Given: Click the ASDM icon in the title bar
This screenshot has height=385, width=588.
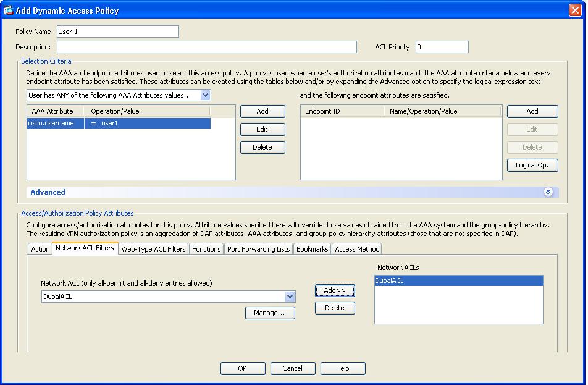Looking at the screenshot, I should (x=8, y=10).
